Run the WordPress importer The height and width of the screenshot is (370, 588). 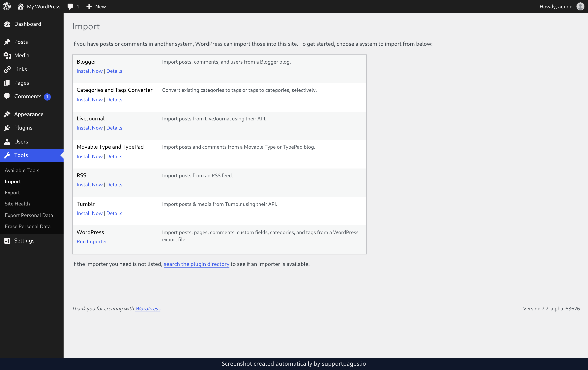[92, 241]
